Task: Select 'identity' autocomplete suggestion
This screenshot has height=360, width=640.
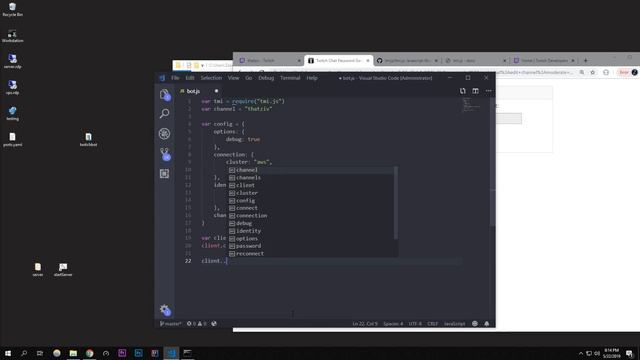Action: 313,231
